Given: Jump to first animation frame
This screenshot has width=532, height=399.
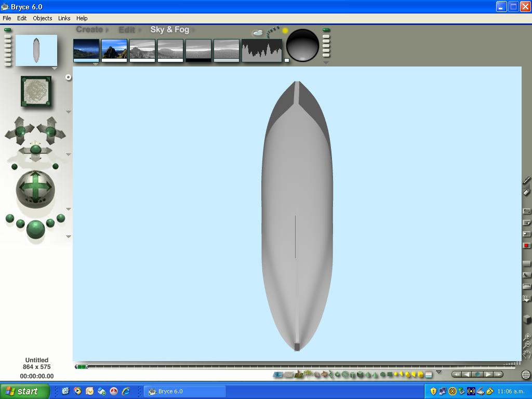Looking at the screenshot, I should (457, 375).
